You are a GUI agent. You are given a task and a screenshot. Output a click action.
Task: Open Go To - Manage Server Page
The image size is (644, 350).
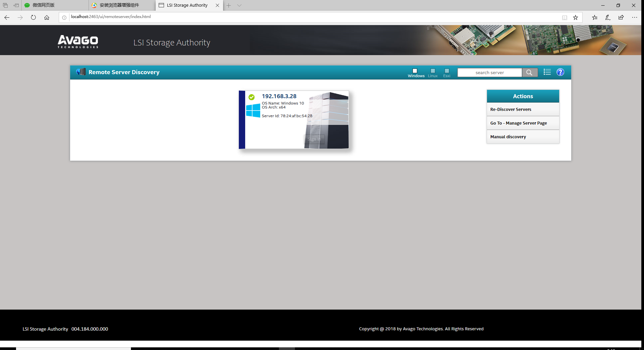click(523, 123)
